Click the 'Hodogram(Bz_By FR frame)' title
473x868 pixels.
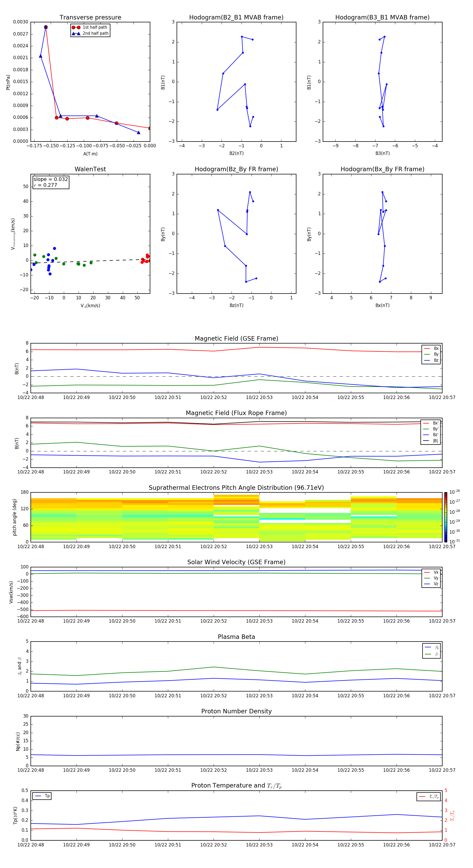tap(236, 169)
